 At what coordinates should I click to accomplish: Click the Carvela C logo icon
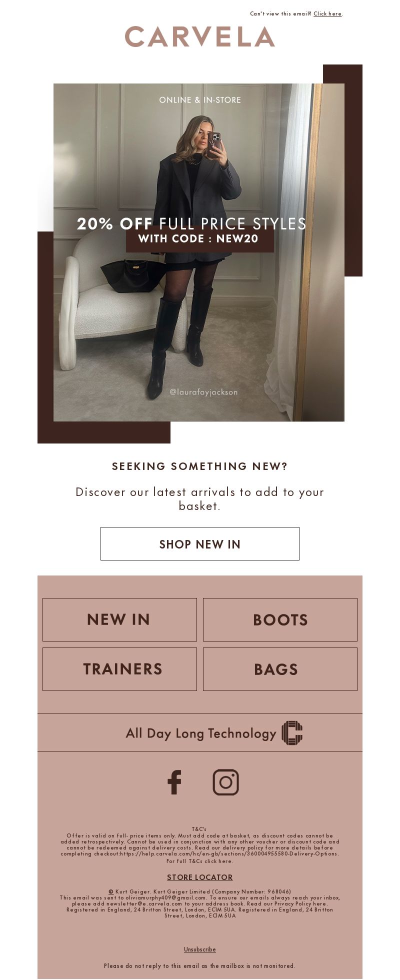coord(292,733)
